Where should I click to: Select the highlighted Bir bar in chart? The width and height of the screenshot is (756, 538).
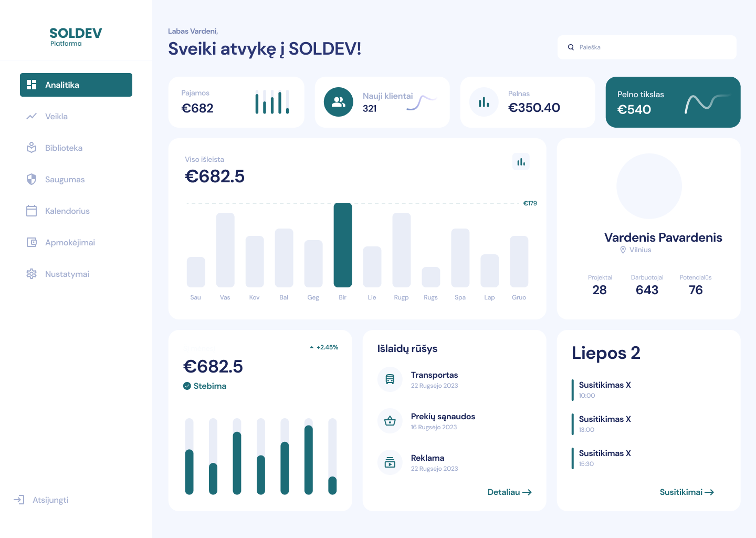point(343,245)
